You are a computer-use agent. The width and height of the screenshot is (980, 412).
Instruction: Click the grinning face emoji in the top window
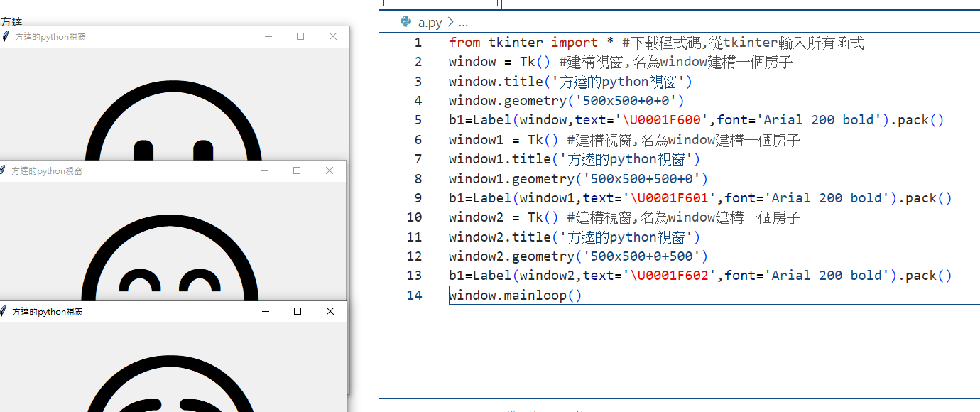click(173, 121)
